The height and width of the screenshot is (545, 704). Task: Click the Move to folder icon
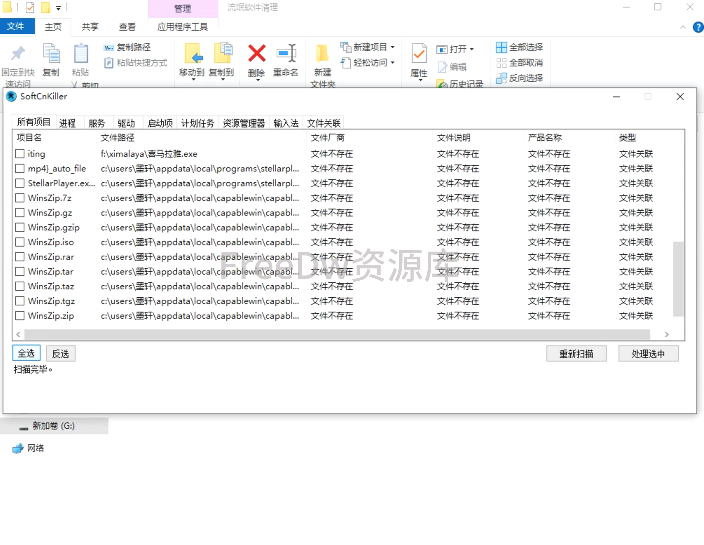coord(194,53)
